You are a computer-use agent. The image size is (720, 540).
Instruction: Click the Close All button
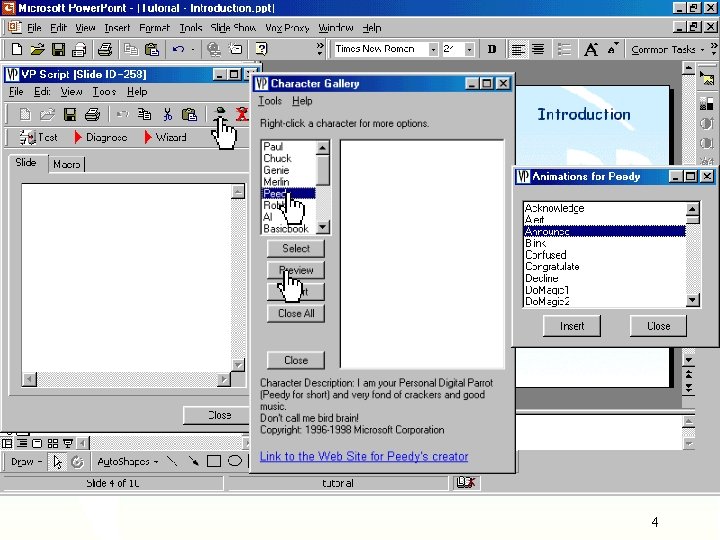coord(296,314)
